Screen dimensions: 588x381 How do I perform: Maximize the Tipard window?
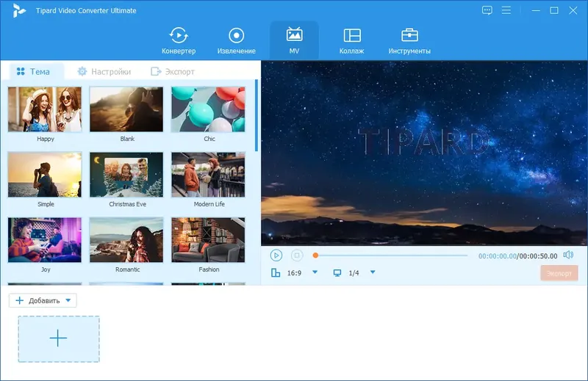click(554, 10)
